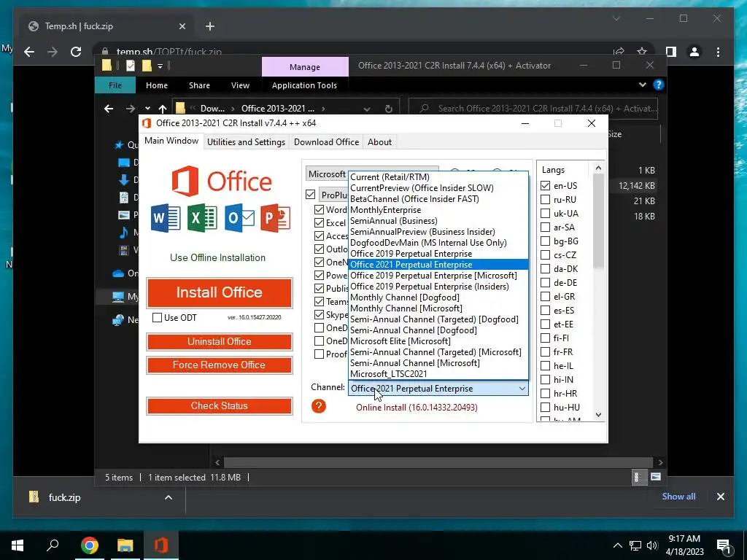747x560 pixels.
Task: Switch Explorer to large icons view
Action: point(656,477)
